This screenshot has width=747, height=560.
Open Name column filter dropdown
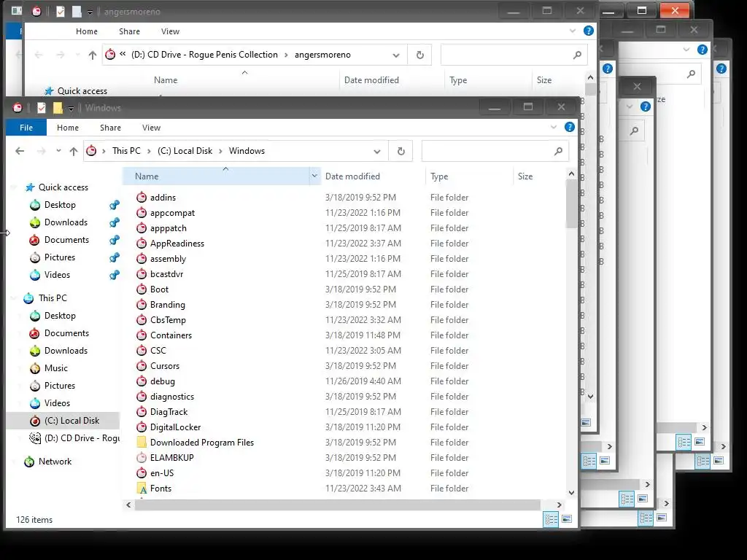click(314, 176)
